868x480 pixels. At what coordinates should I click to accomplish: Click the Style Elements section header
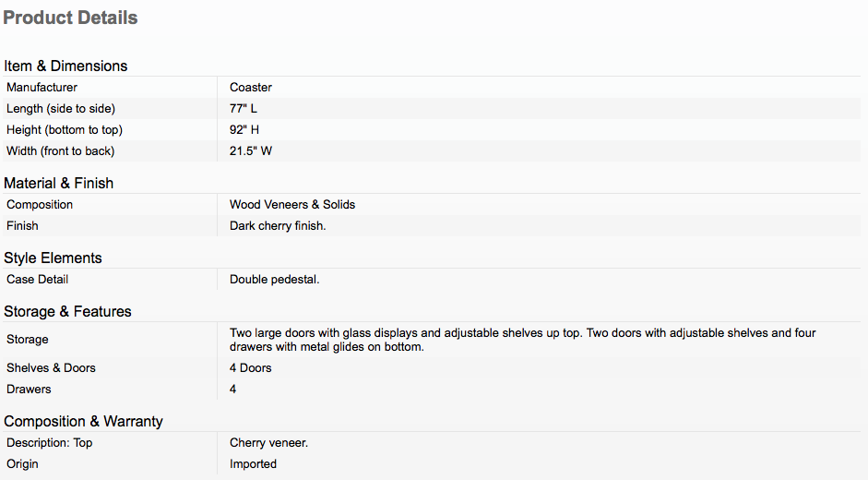tap(53, 258)
